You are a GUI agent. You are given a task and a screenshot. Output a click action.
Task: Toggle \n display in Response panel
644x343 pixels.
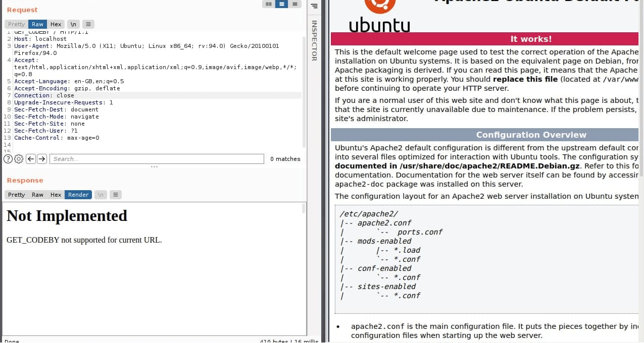(x=101, y=195)
